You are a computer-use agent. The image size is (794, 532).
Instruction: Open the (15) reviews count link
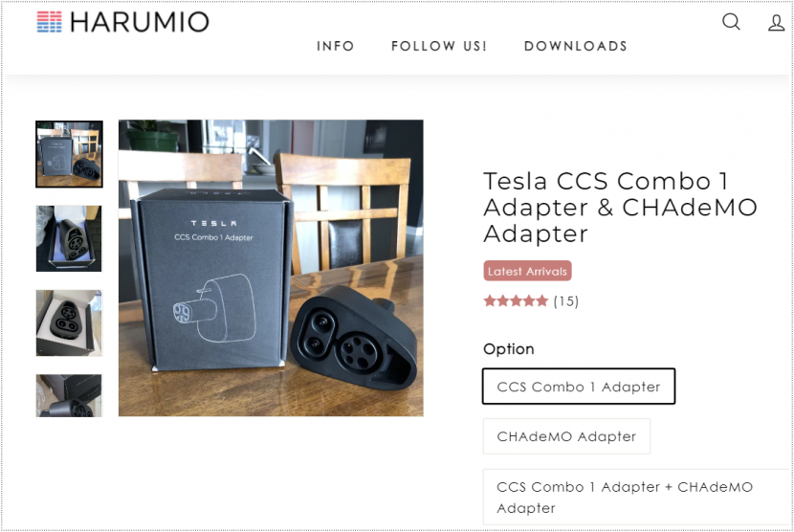tap(566, 301)
